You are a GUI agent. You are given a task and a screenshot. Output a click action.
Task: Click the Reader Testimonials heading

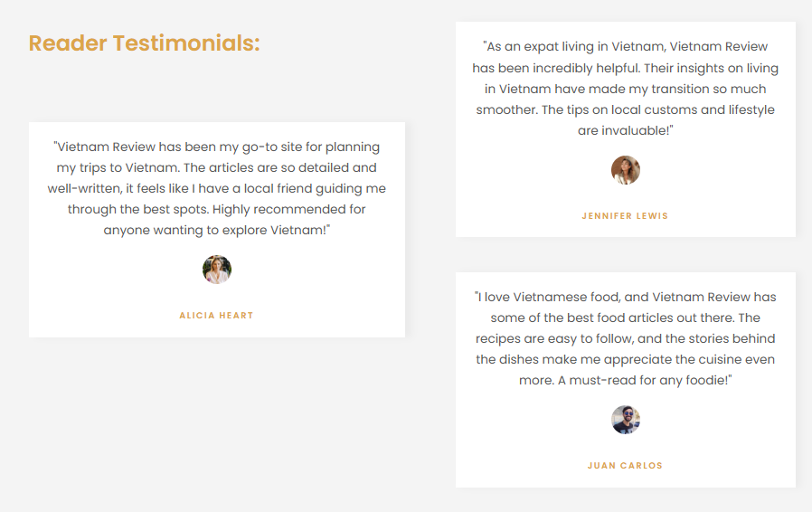coord(145,43)
